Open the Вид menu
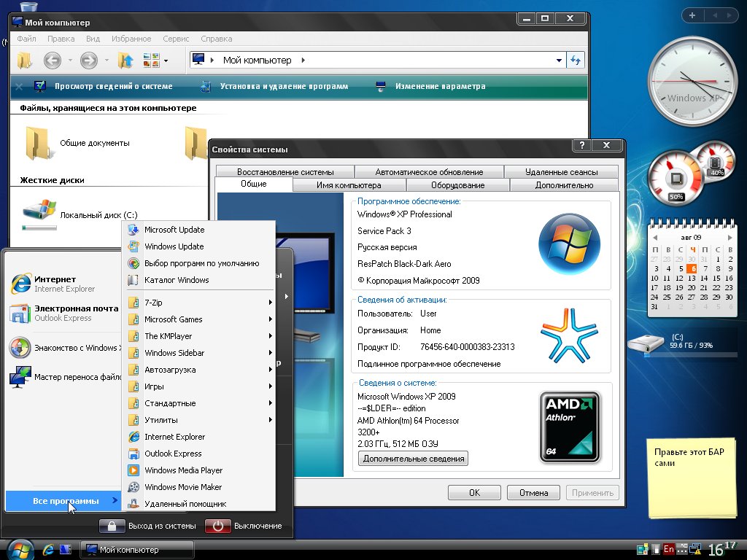 point(93,39)
